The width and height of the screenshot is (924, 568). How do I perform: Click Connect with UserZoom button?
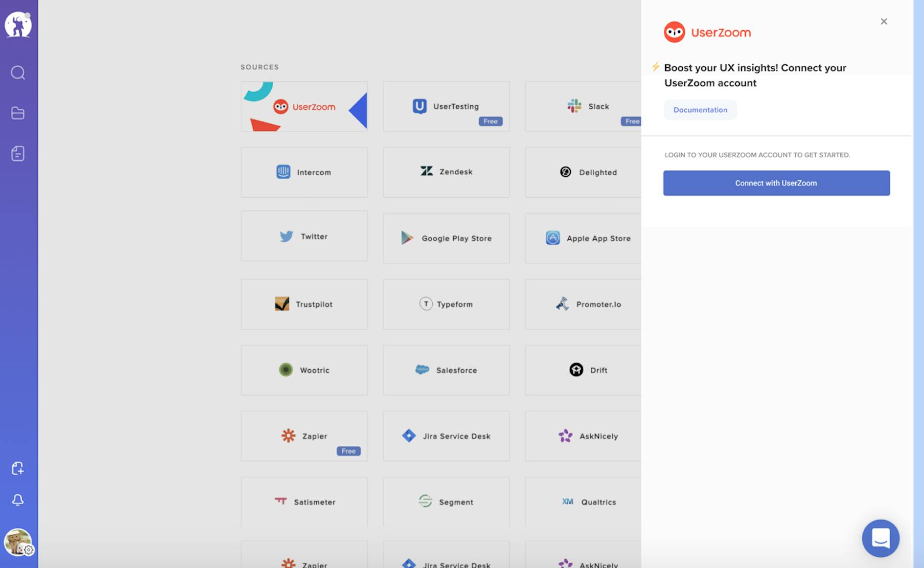776,183
